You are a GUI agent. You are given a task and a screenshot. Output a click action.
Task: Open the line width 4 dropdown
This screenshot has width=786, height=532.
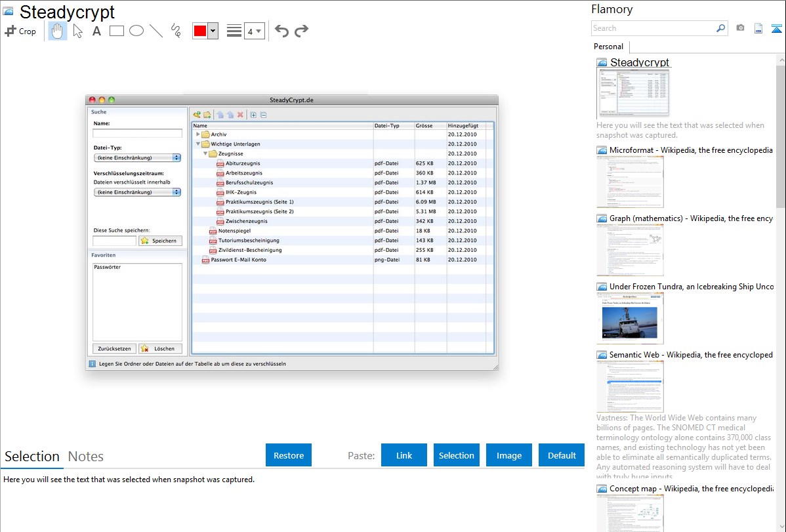[254, 31]
